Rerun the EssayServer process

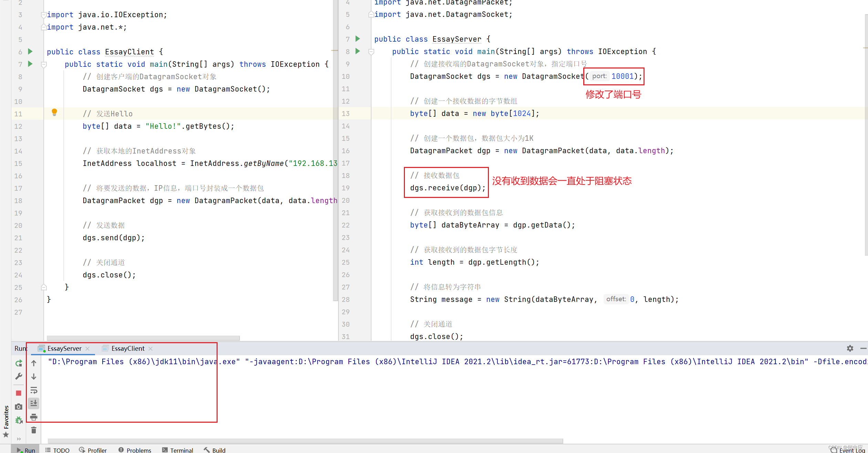pos(19,363)
